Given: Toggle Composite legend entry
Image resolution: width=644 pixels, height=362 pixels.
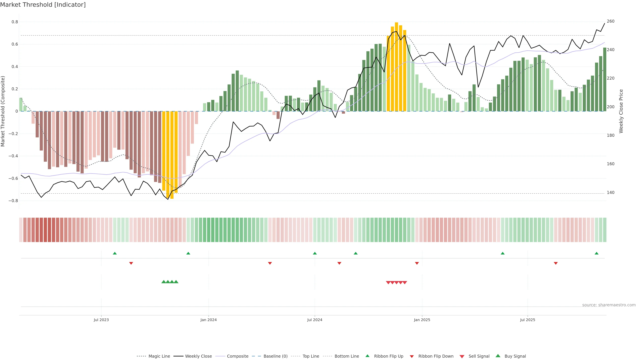Looking at the screenshot, I should [x=237, y=356].
